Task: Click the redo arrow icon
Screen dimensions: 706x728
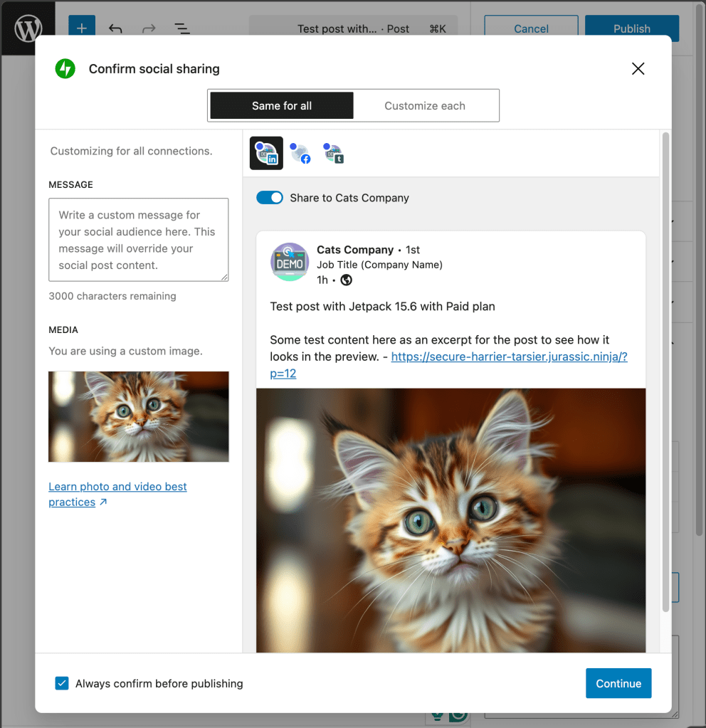Action: [x=149, y=28]
